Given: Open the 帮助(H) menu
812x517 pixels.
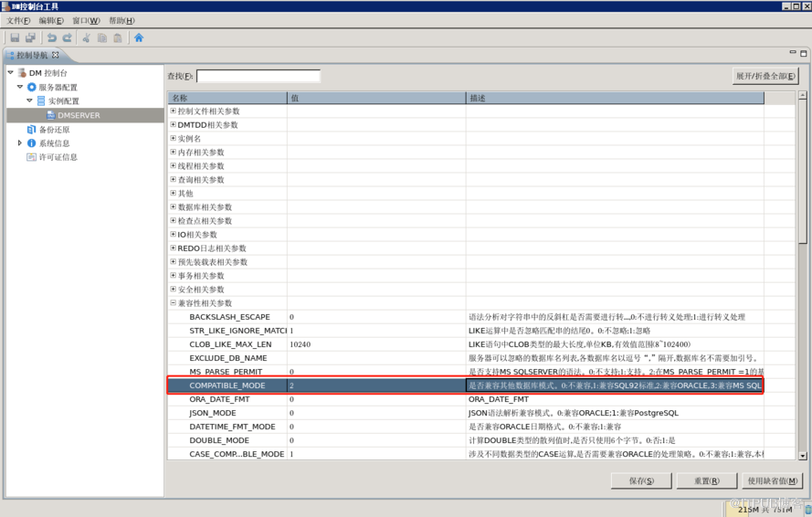Looking at the screenshot, I should point(121,20).
